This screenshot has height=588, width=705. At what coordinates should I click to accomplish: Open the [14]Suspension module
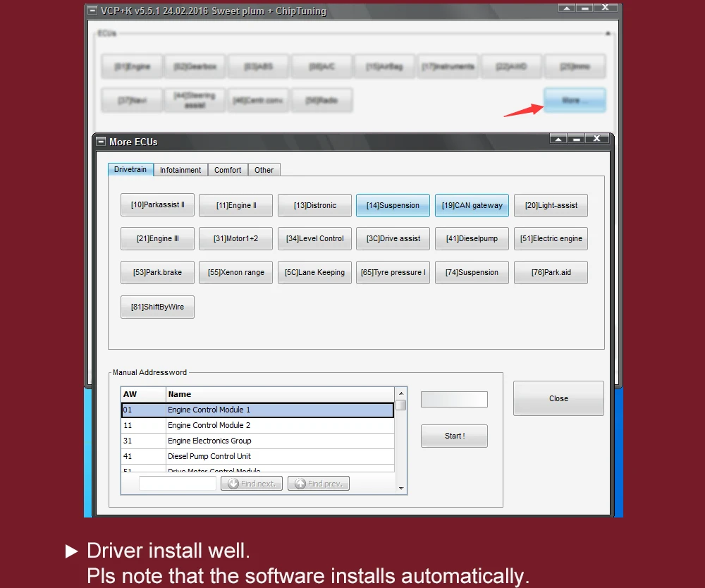(x=393, y=205)
